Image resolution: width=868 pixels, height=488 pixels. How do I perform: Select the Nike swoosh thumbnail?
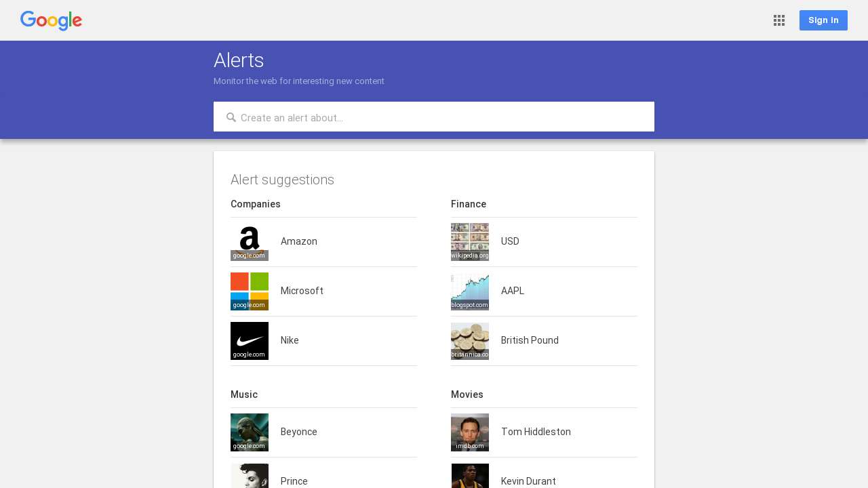pos(250,341)
